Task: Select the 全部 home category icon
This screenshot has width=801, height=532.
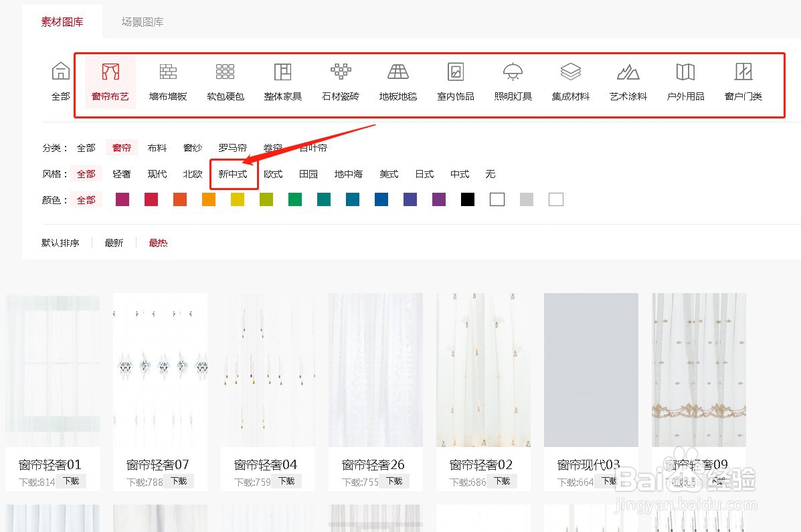Action: 60,80
